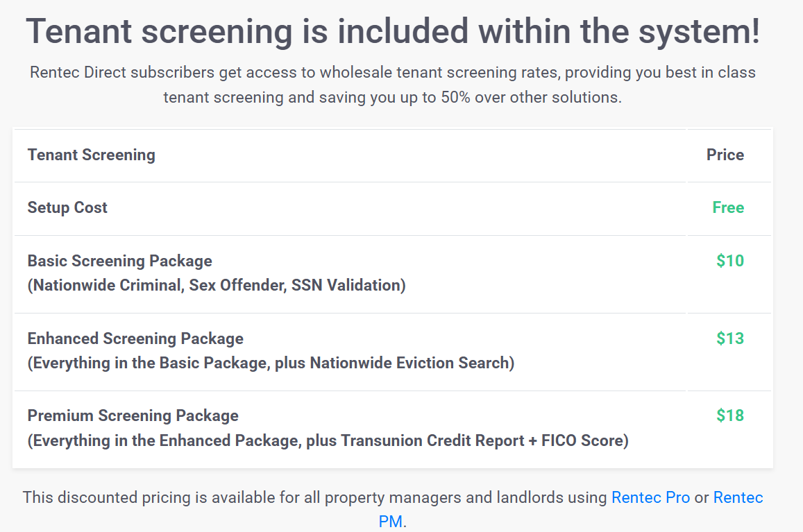Screen dimensions: 803x532
Task: Open the Rentec Pro link
Action: click(x=650, y=497)
